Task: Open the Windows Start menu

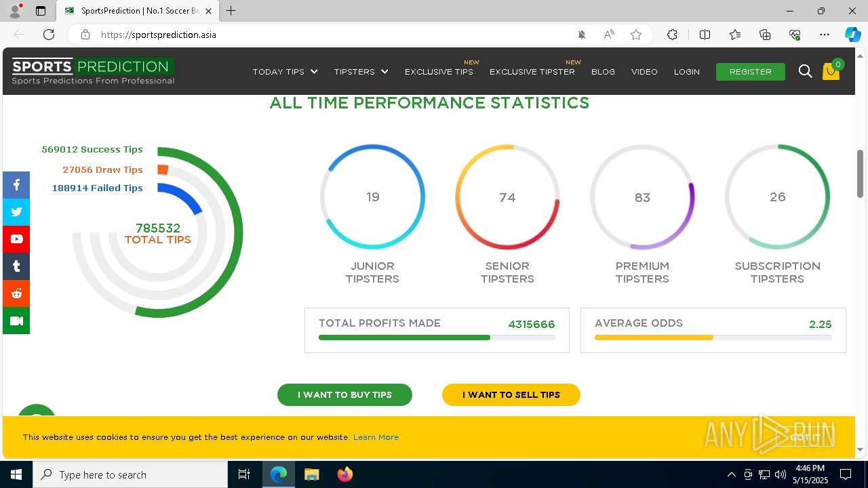Action: (16, 474)
